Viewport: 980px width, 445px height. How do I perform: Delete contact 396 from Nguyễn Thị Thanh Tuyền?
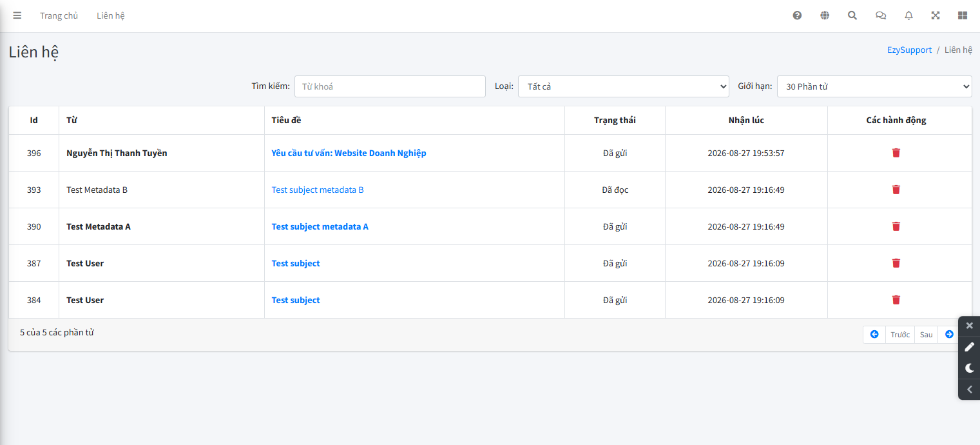(x=896, y=153)
